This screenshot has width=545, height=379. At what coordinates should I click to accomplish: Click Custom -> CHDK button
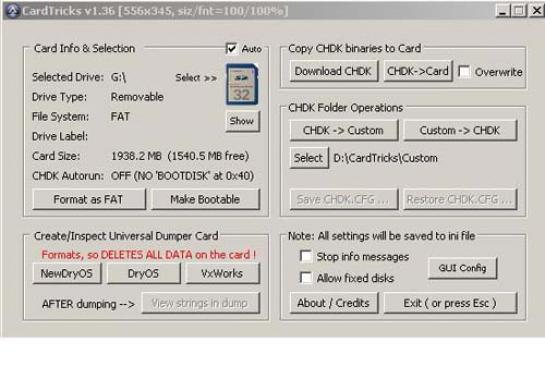pyautogui.click(x=460, y=130)
